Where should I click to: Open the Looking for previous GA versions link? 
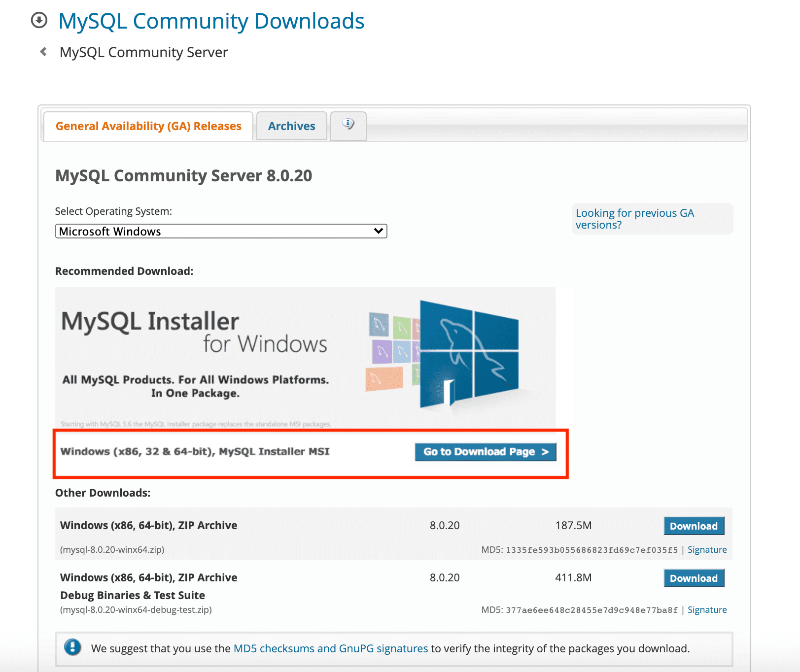[635, 218]
